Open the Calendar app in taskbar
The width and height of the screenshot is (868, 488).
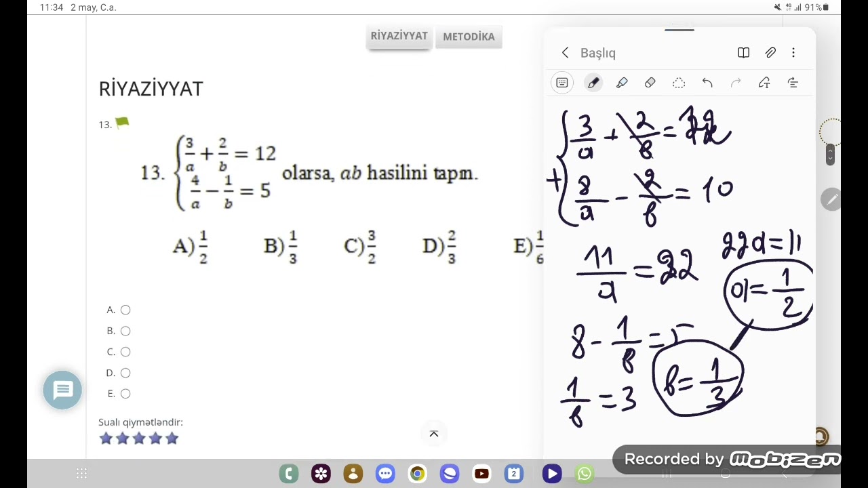[514, 474]
